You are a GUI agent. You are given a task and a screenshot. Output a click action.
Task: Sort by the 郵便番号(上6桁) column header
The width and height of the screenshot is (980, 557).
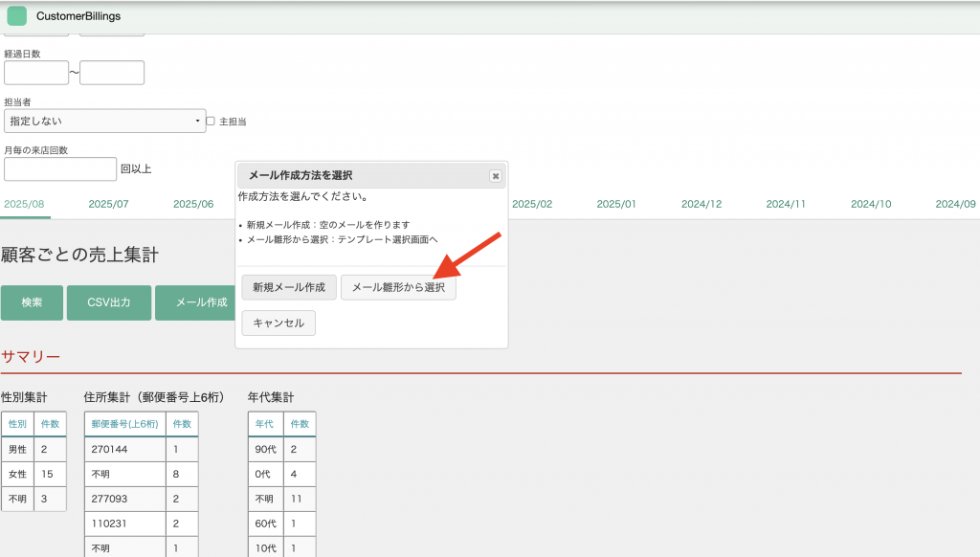coord(124,424)
